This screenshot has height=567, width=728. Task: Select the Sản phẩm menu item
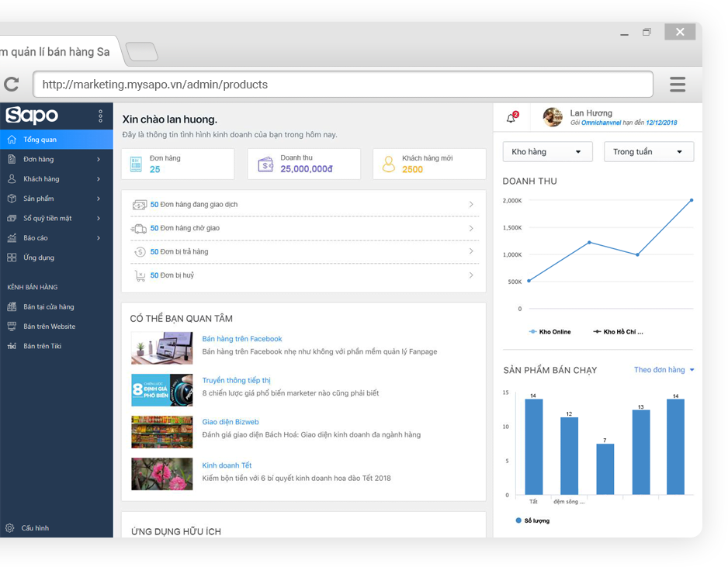(x=56, y=199)
